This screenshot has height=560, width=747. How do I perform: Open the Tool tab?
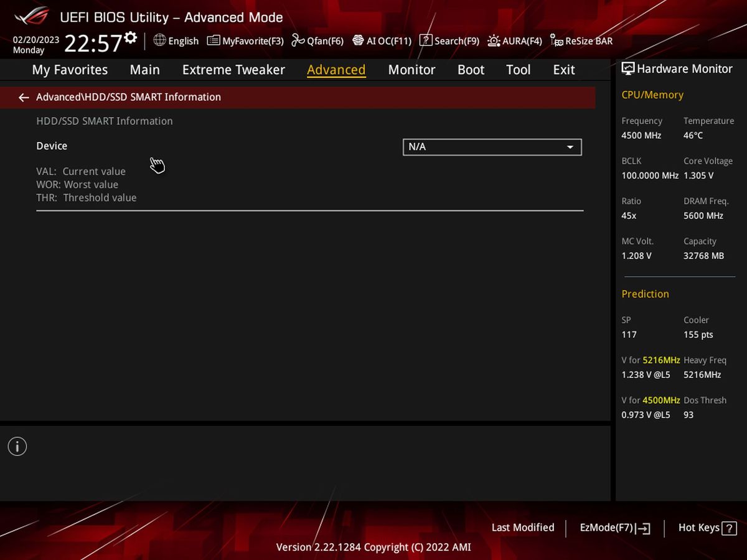tap(518, 70)
